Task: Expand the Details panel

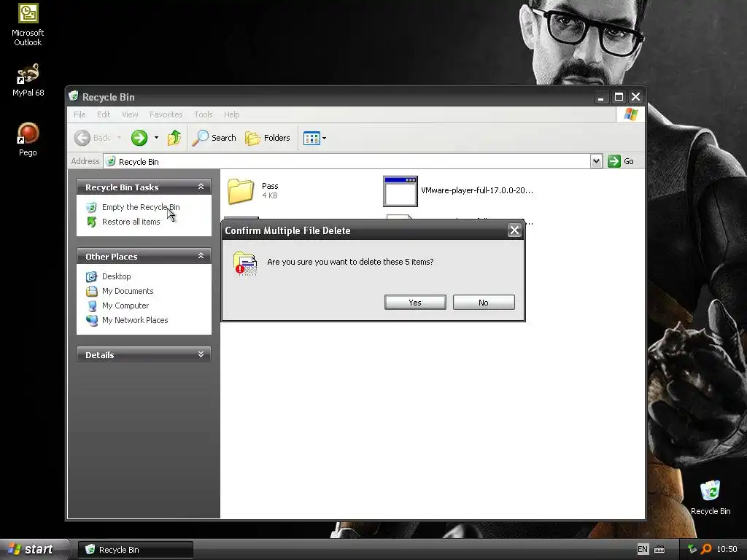Action: click(201, 354)
